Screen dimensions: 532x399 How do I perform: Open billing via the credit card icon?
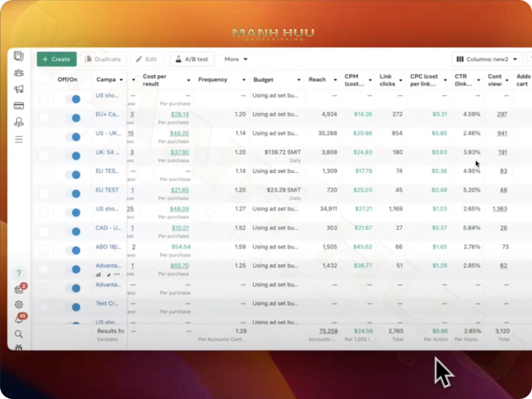pyautogui.click(x=18, y=106)
